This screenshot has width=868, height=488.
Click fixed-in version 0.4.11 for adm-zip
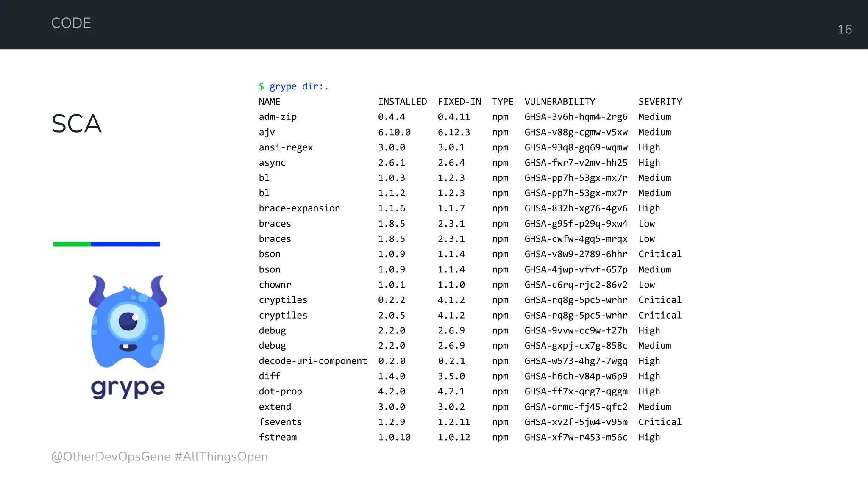click(454, 117)
